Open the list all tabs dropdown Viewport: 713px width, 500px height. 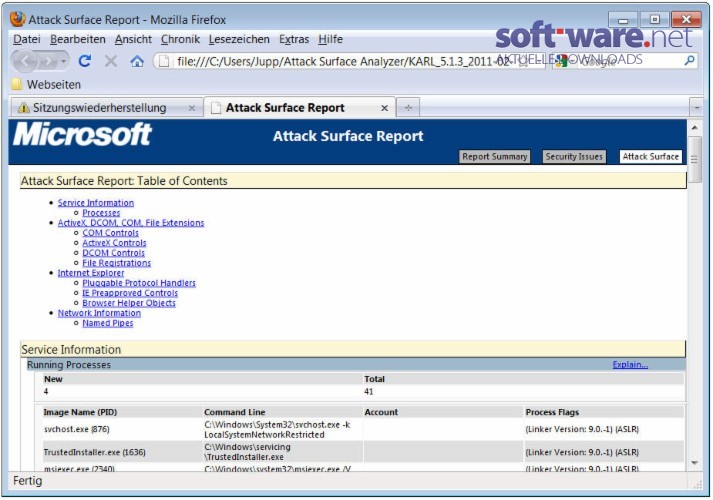click(696, 108)
